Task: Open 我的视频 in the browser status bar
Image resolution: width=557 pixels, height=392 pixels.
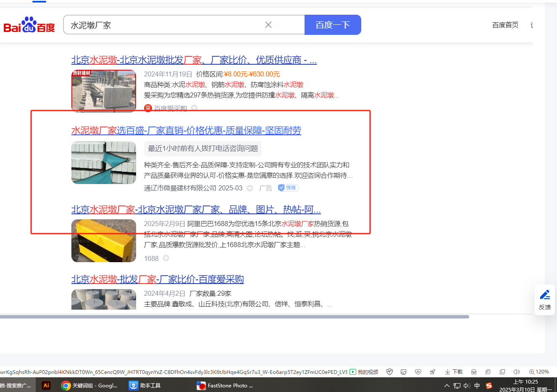Action: point(364,372)
